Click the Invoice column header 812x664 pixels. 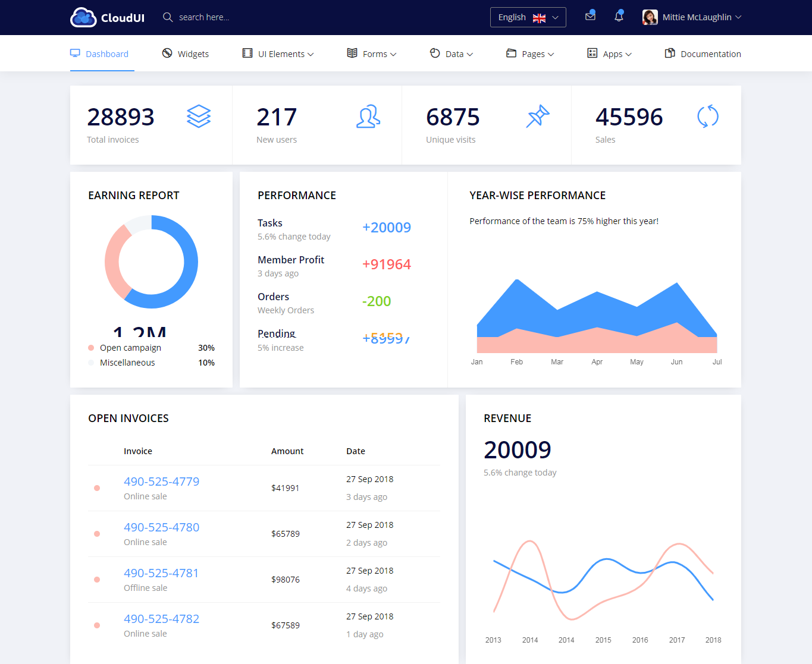(x=138, y=451)
